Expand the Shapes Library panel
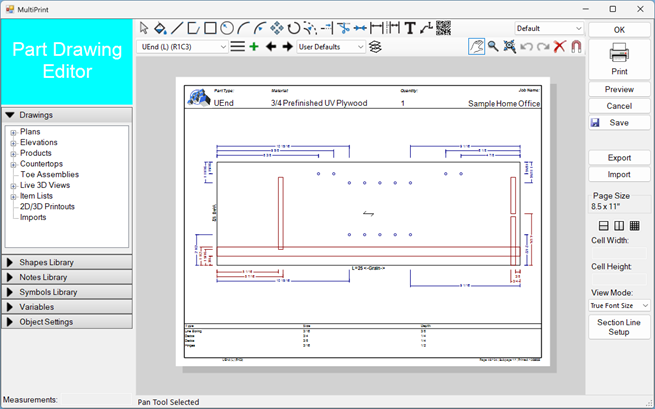655x409 pixels. point(67,262)
